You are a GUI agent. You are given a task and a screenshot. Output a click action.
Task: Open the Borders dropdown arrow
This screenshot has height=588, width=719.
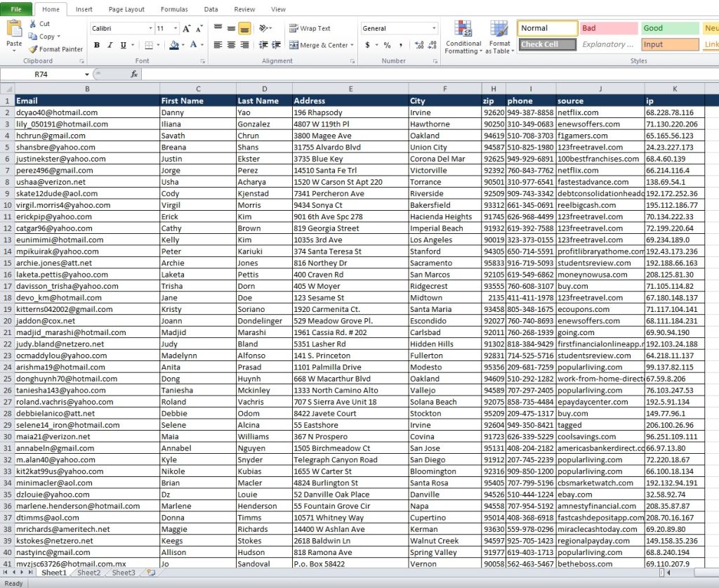tap(158, 45)
